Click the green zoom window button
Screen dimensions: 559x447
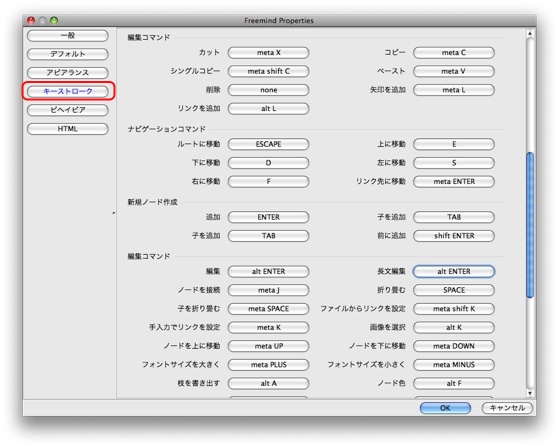tap(54, 20)
